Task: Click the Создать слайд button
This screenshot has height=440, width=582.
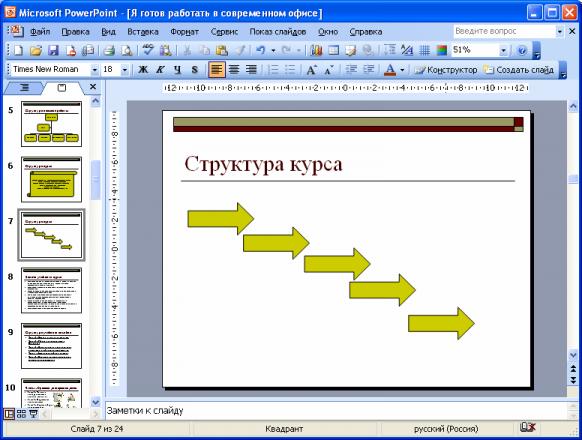Action: coord(518,70)
